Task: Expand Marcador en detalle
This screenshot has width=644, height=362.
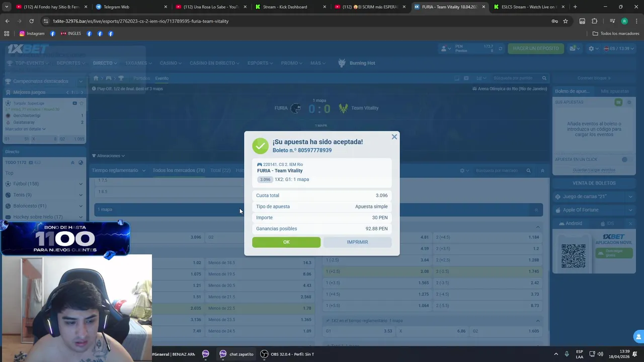Action: click(x=25, y=129)
